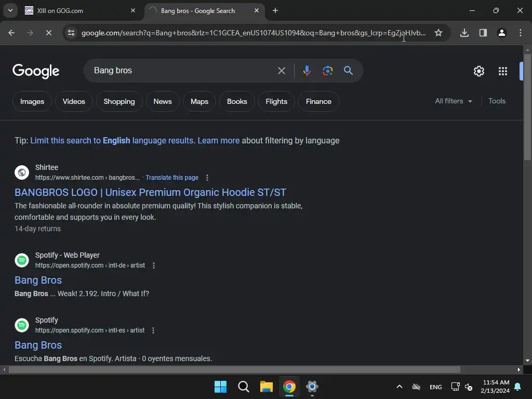The image size is (532, 399).
Task: Select the Videos filter
Action: pyautogui.click(x=74, y=101)
